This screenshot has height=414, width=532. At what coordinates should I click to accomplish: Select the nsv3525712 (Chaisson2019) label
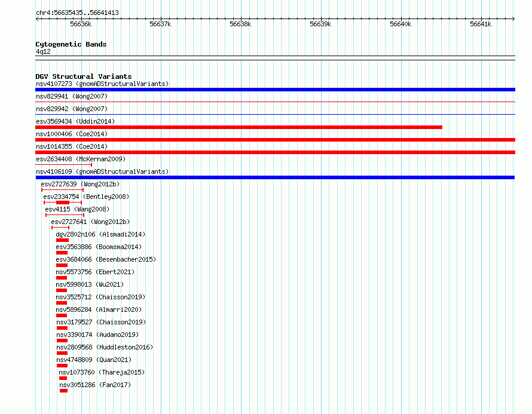(x=100, y=297)
